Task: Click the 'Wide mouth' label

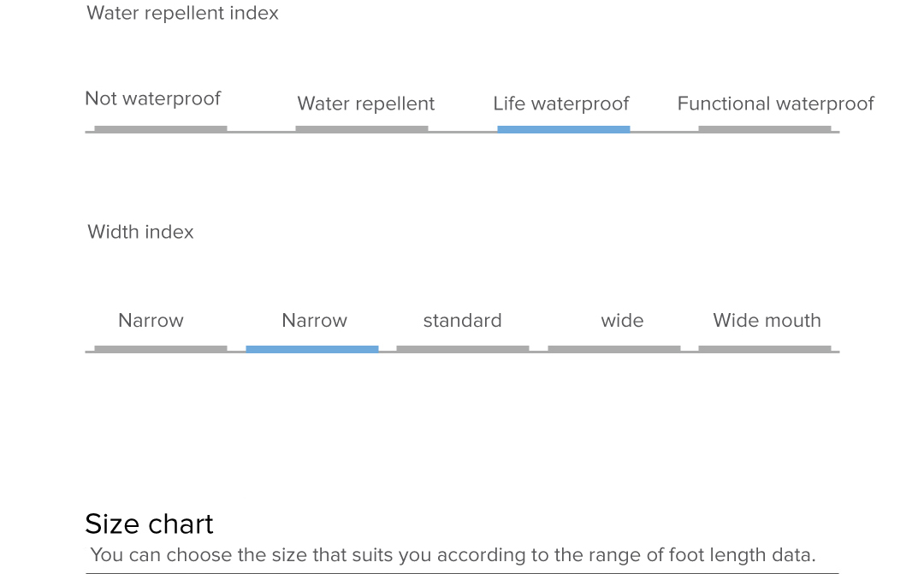Action: coord(767,321)
